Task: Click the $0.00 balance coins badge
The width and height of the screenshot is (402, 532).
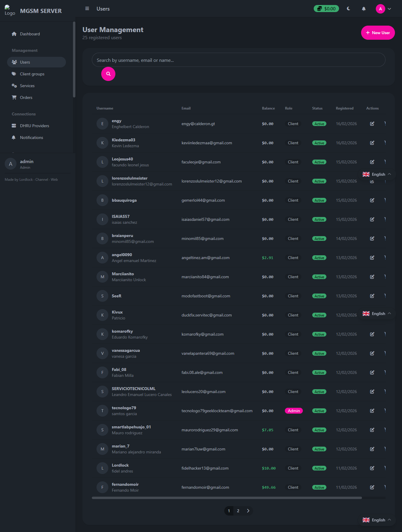Action: (326, 9)
